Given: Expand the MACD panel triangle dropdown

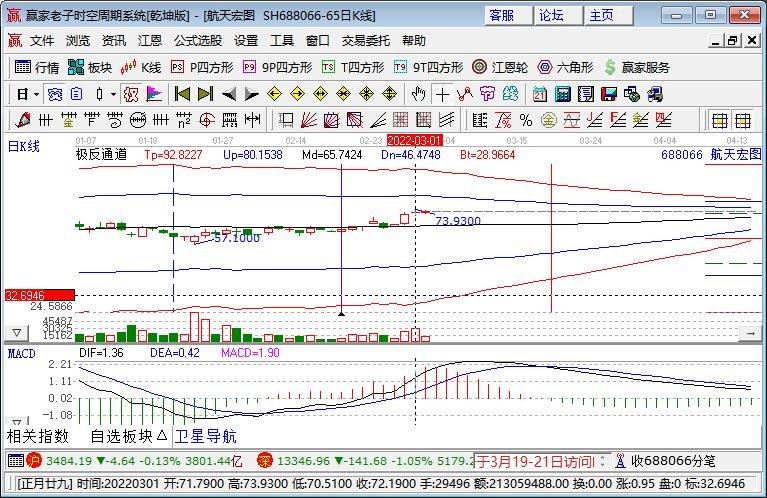Looking at the screenshot, I should (17, 421).
